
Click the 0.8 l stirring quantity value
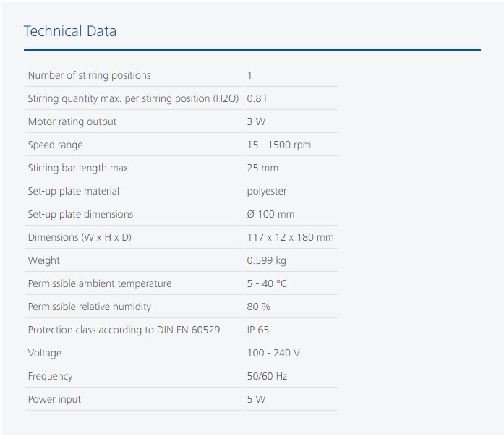257,98
